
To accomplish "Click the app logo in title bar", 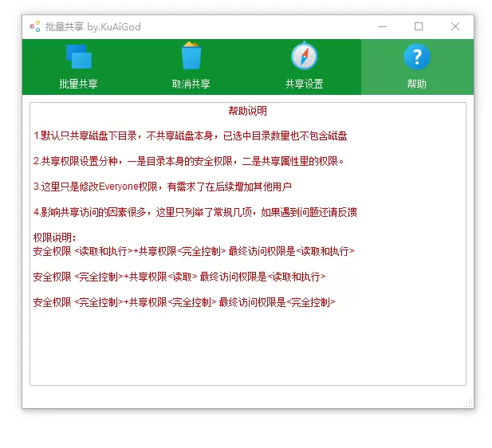I will coord(35,26).
